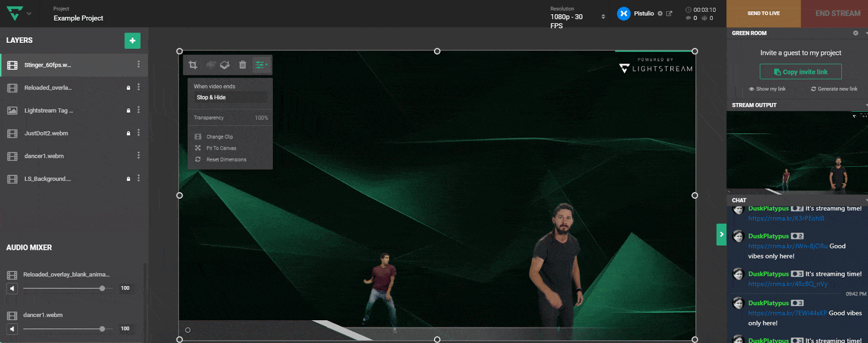Click Copy invite link button
The width and height of the screenshot is (868, 343).
[801, 72]
